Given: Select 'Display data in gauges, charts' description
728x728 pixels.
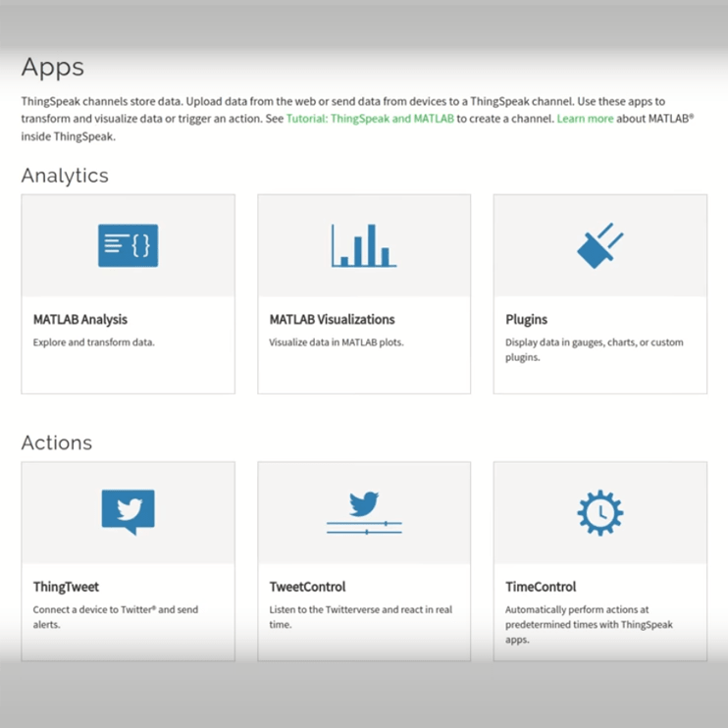Looking at the screenshot, I should click(595, 349).
